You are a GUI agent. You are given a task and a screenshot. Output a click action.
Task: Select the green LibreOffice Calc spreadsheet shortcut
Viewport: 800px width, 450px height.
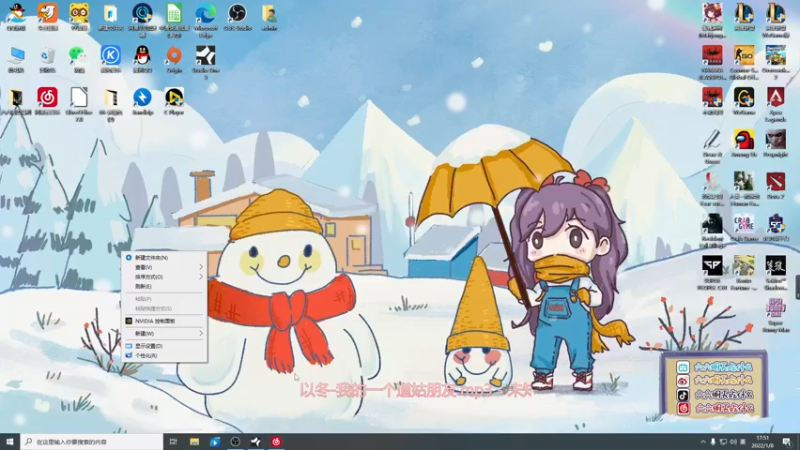point(174,19)
